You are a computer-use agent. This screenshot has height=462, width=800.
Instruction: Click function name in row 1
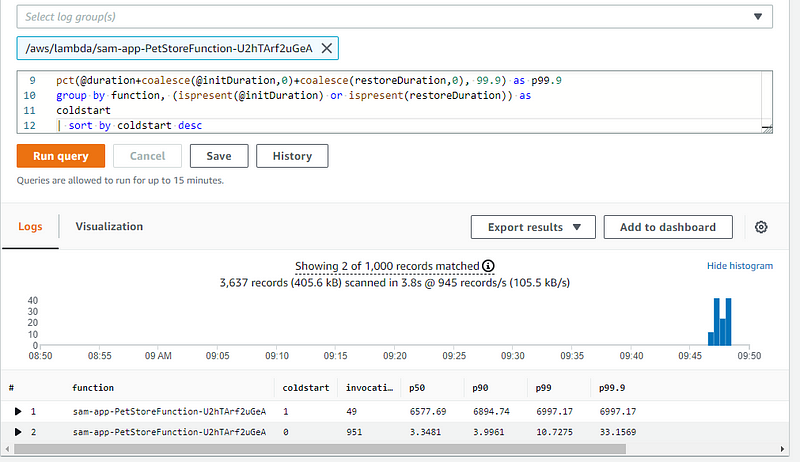point(169,411)
